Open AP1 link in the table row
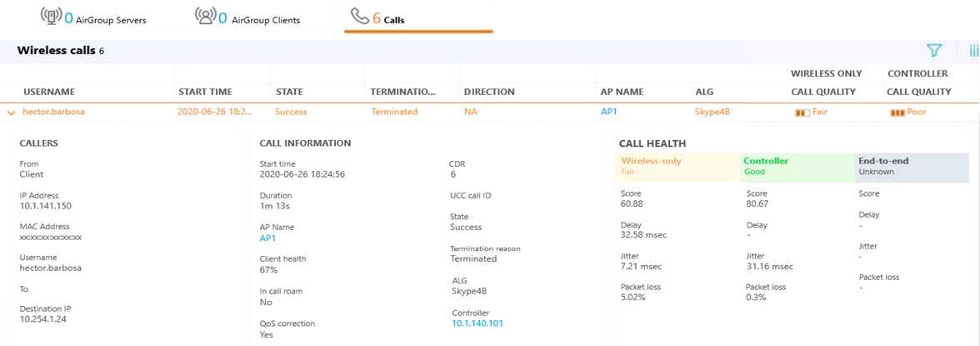 click(x=608, y=112)
